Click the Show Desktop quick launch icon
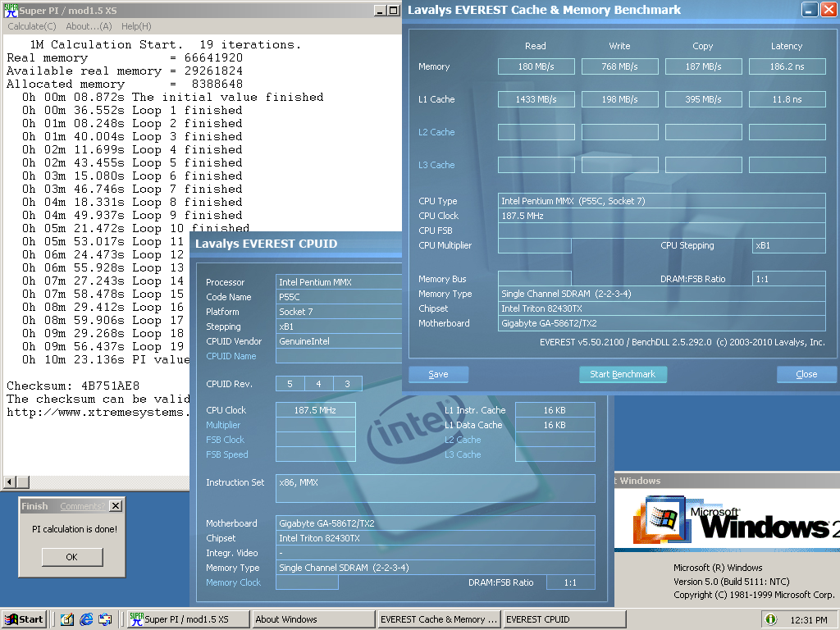Image resolution: width=840 pixels, height=630 pixels. (x=67, y=619)
